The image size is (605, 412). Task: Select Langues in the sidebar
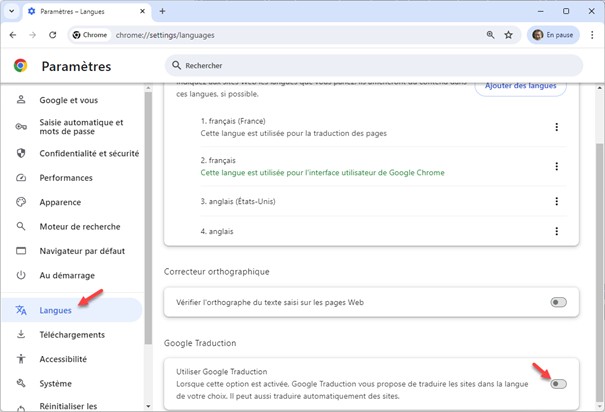click(x=56, y=310)
